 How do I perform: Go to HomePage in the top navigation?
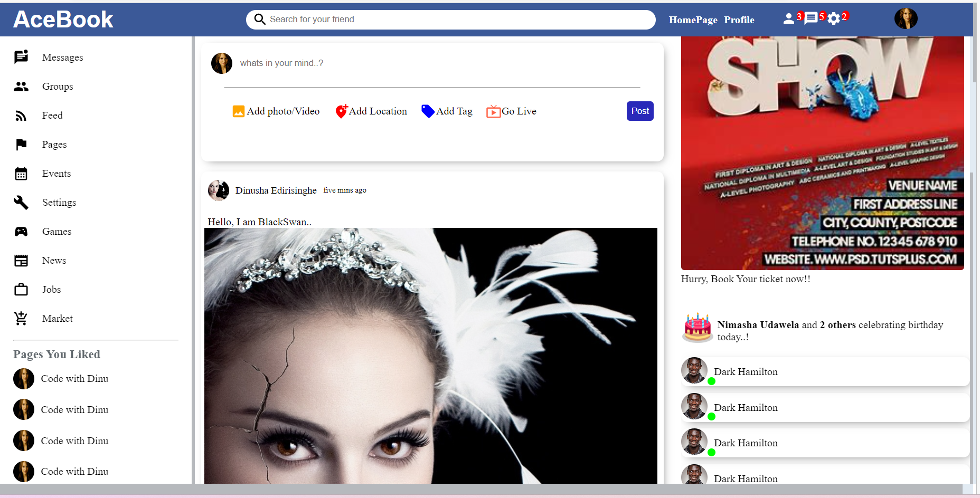point(693,20)
